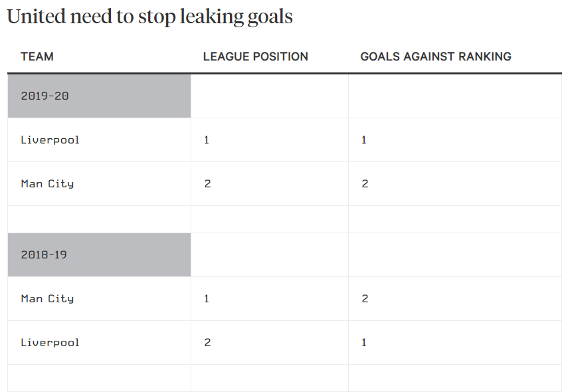The image size is (564, 392).
Task: Select Liverpool's 2018-19 league position value
Action: point(207,342)
